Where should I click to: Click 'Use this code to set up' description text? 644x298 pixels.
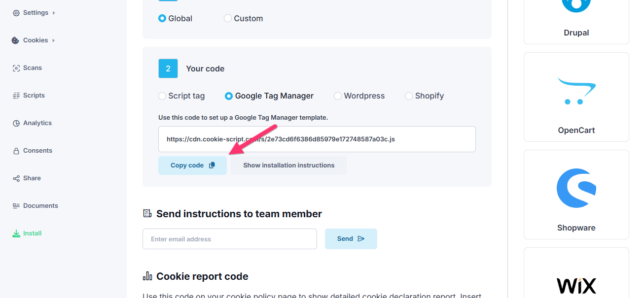pos(243,118)
